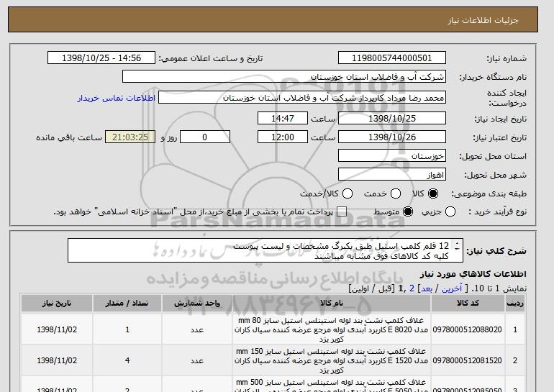Viewport: 554px width, 392px height.
Task: Click validity time field 12:00
Action: (x=283, y=137)
